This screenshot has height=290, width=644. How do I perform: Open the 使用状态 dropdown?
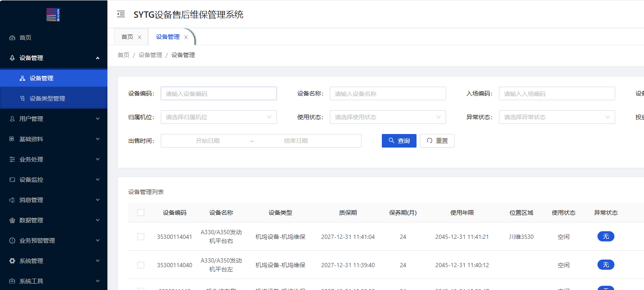pos(388,117)
